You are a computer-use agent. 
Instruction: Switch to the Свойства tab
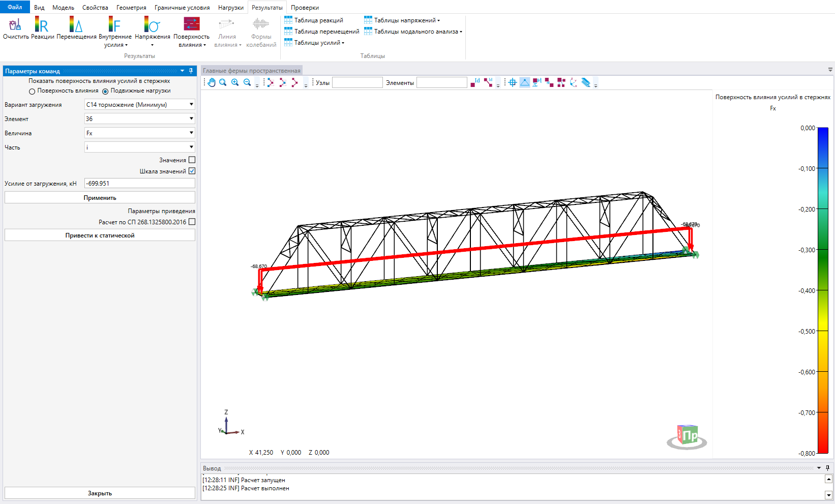click(95, 8)
